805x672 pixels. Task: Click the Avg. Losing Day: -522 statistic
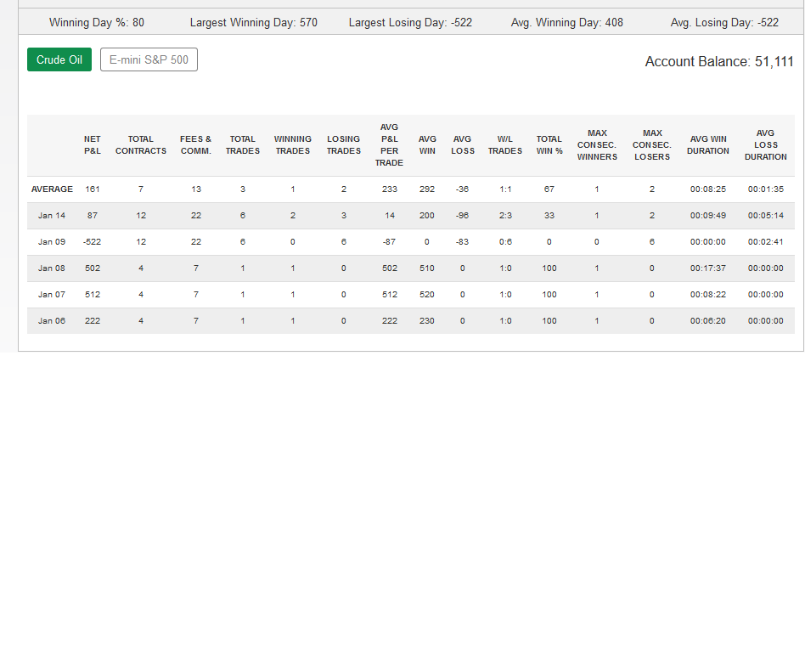pyautogui.click(x=724, y=23)
